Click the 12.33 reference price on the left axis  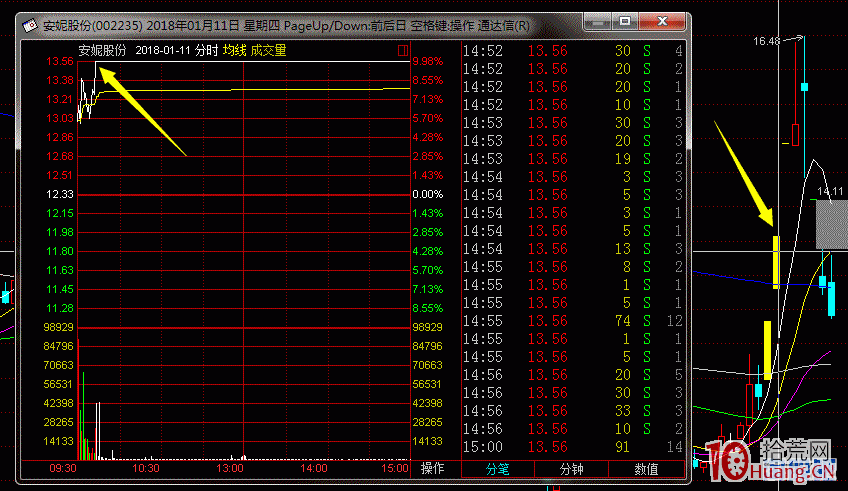59,194
